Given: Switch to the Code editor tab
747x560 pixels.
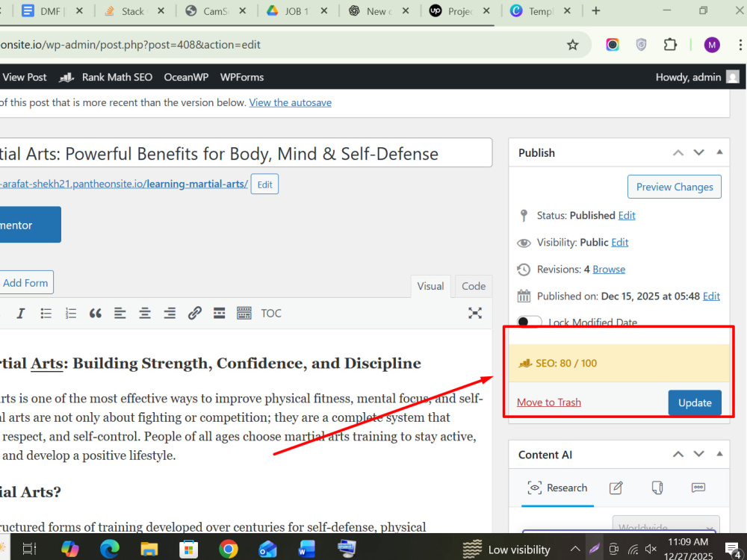Looking at the screenshot, I should (x=474, y=286).
